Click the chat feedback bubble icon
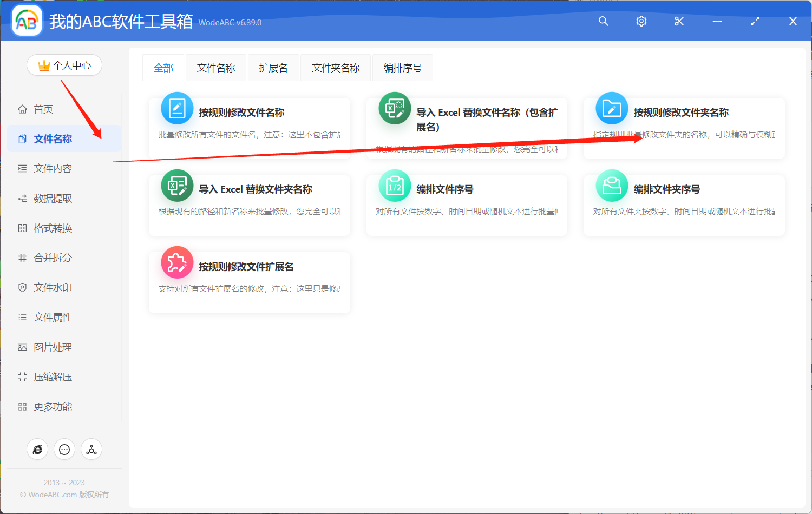Image resolution: width=812 pixels, height=514 pixels. [x=64, y=449]
